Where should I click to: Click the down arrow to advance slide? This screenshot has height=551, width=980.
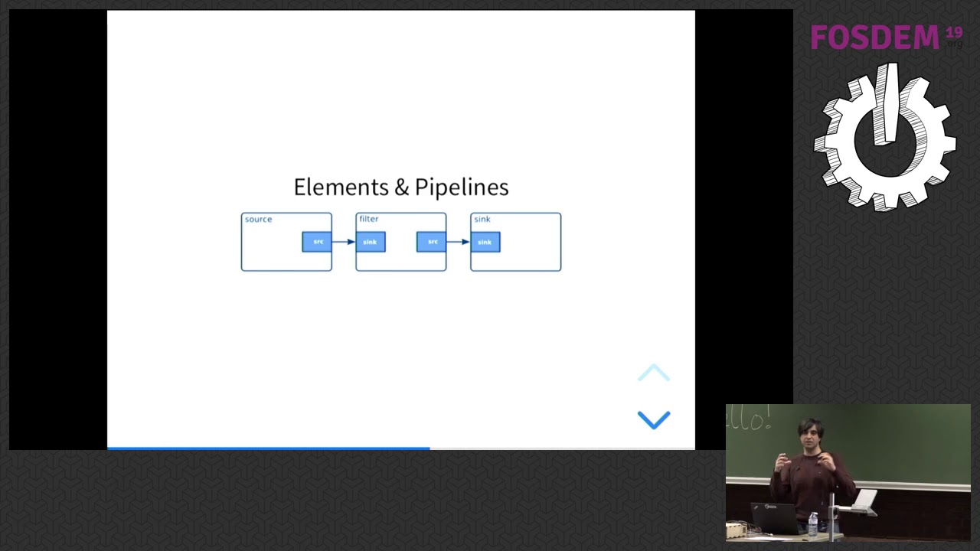[654, 419]
